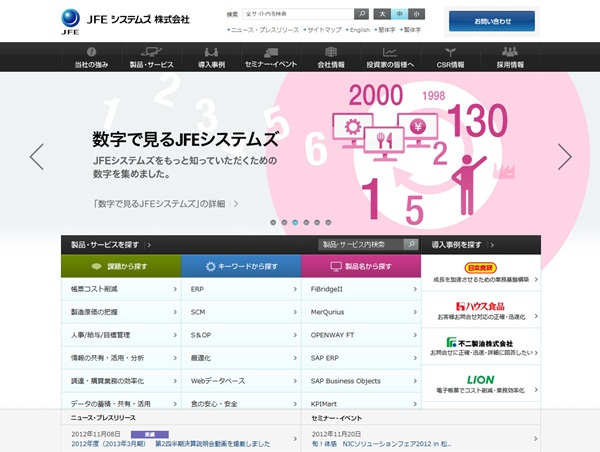Open the 繁体字 language link
Image resolution: width=600 pixels, height=452 pixels.
pos(411,30)
